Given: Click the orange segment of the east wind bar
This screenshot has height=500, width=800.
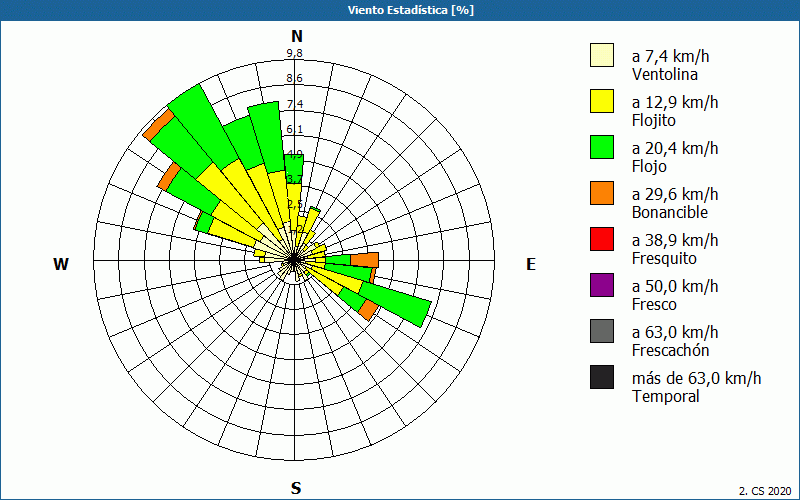Looking at the screenshot, I should 366,259.
